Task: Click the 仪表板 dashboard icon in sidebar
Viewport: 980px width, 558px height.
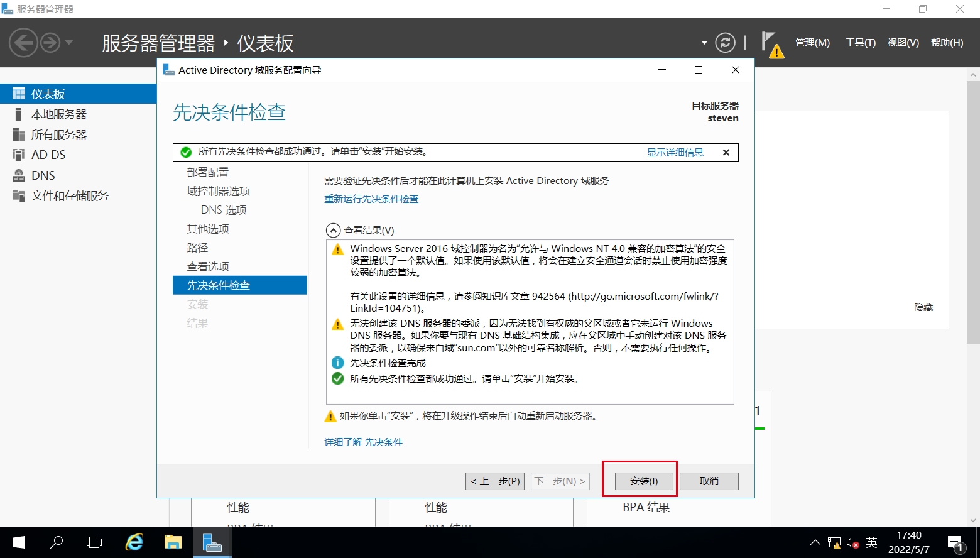Action: (19, 94)
